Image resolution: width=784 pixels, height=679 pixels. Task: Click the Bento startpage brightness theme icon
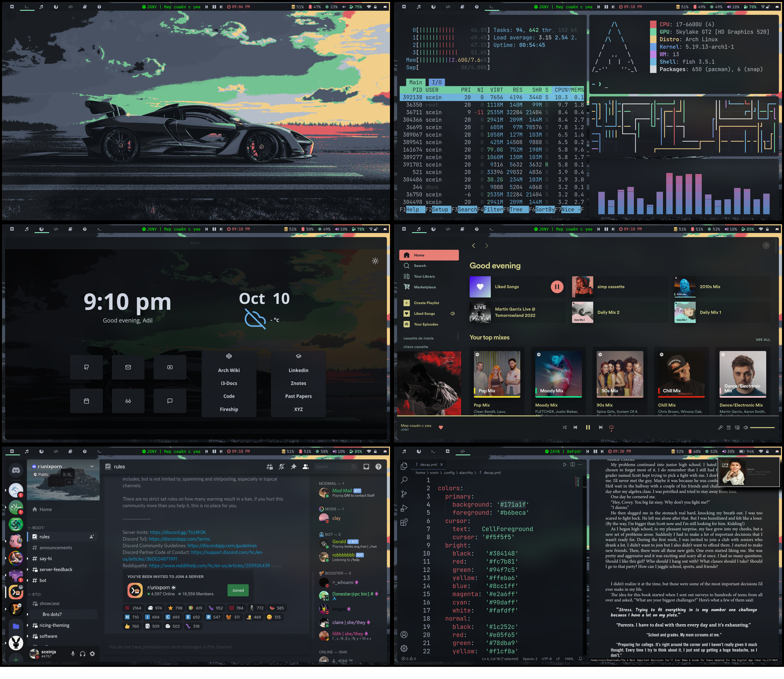click(375, 261)
